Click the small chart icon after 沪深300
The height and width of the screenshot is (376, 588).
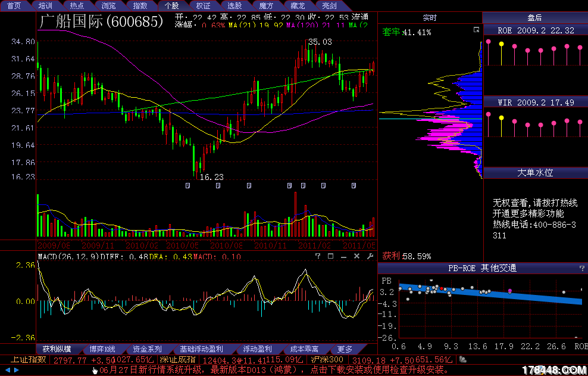pyautogui.click(x=463, y=359)
